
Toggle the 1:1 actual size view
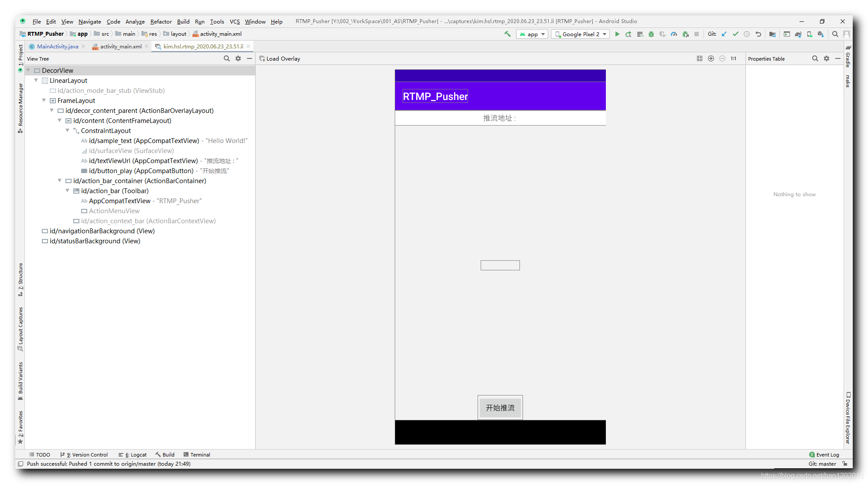coord(734,58)
